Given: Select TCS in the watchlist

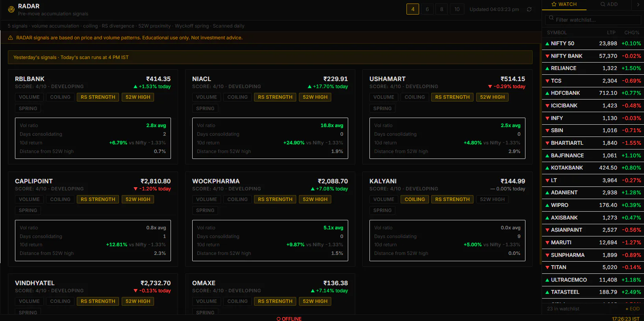Looking at the screenshot, I should tap(593, 81).
